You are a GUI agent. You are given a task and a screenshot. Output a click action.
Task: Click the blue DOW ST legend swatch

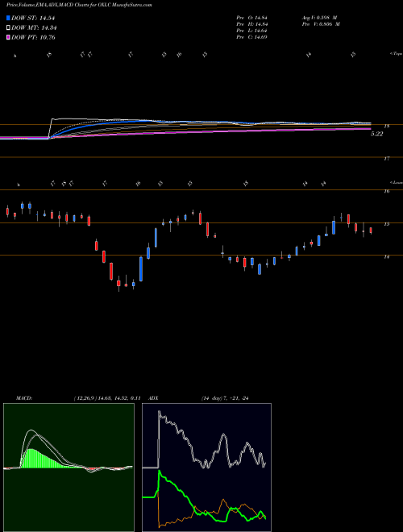click(9, 18)
